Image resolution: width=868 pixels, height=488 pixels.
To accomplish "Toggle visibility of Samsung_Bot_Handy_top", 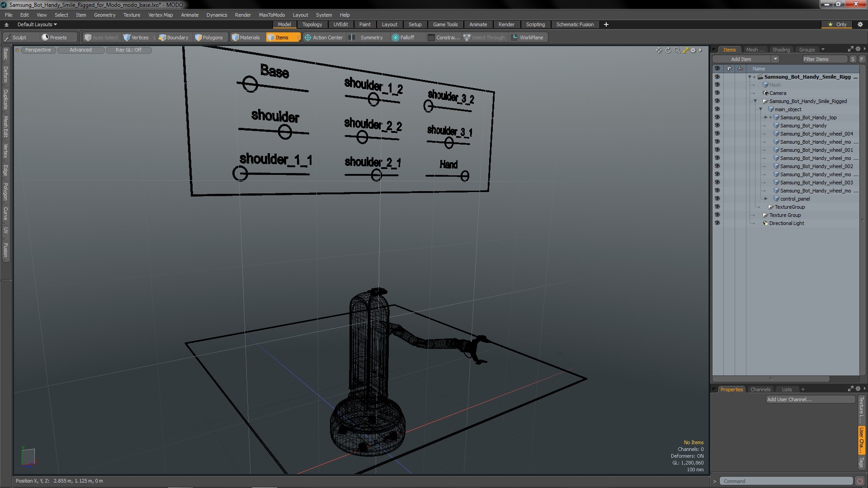I will (x=717, y=117).
